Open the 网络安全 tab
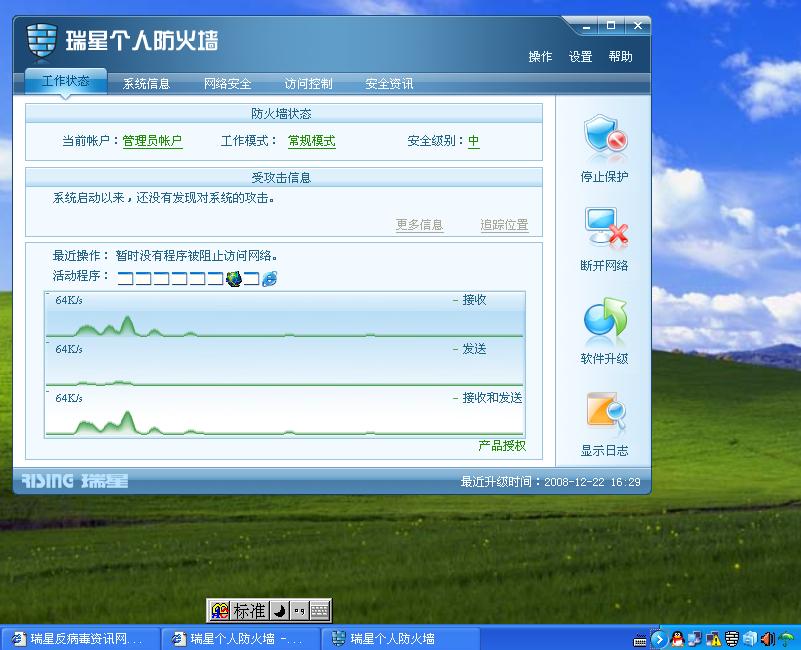 coord(227,84)
